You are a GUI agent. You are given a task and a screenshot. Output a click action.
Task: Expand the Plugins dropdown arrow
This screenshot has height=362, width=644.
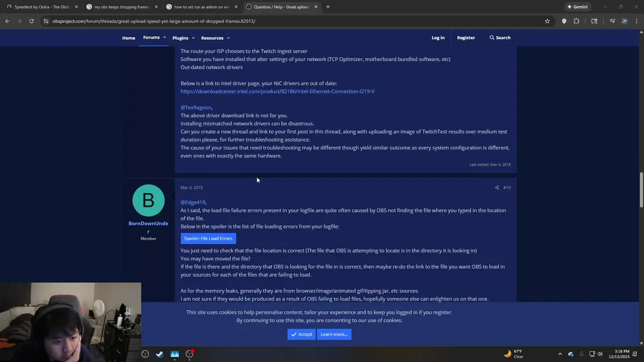point(193,38)
